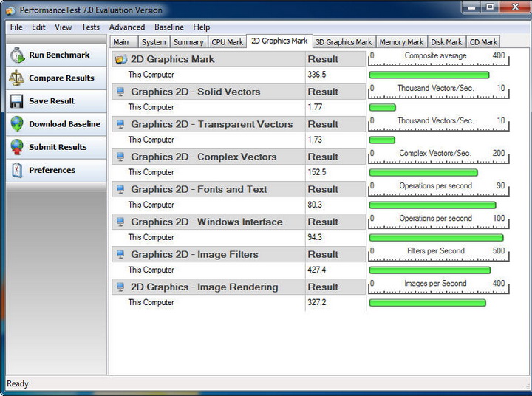Open the File menu

(16, 27)
